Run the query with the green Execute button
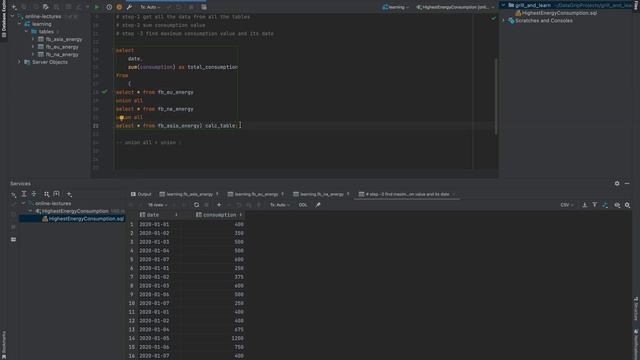The height and width of the screenshot is (360, 640). [x=97, y=7]
